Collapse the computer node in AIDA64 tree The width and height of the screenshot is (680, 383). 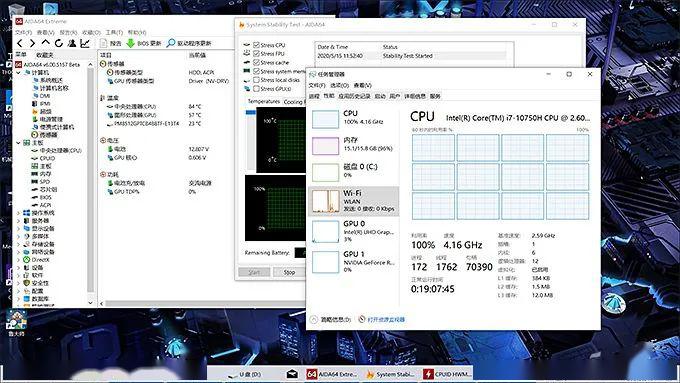pos(18,72)
